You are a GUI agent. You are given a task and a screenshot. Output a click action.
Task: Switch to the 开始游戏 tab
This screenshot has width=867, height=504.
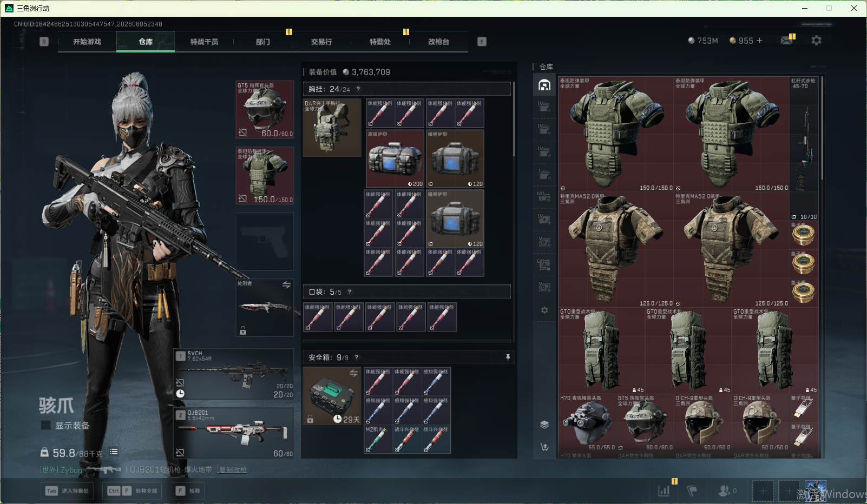87,42
